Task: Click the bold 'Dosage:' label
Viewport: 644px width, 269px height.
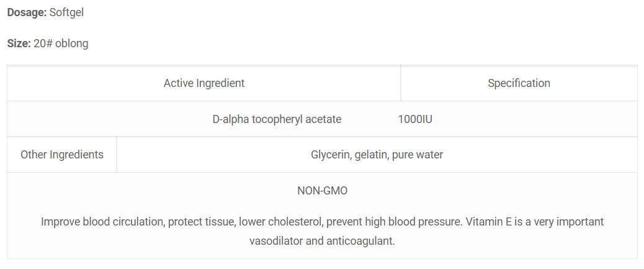Action: click(x=27, y=13)
